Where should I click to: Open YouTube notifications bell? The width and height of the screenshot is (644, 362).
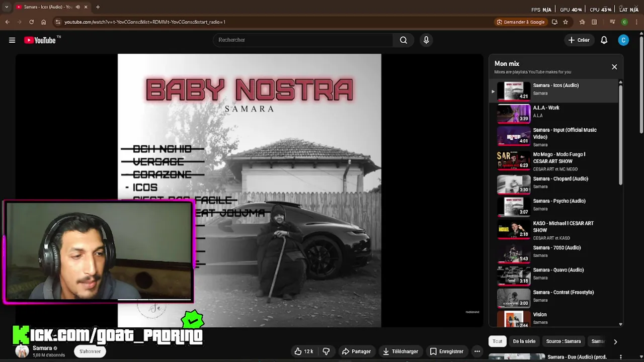[604, 40]
